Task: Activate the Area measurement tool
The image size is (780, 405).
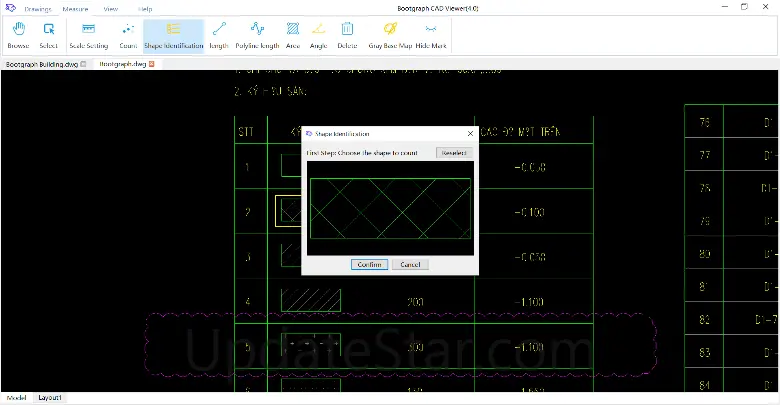Action: [x=293, y=35]
